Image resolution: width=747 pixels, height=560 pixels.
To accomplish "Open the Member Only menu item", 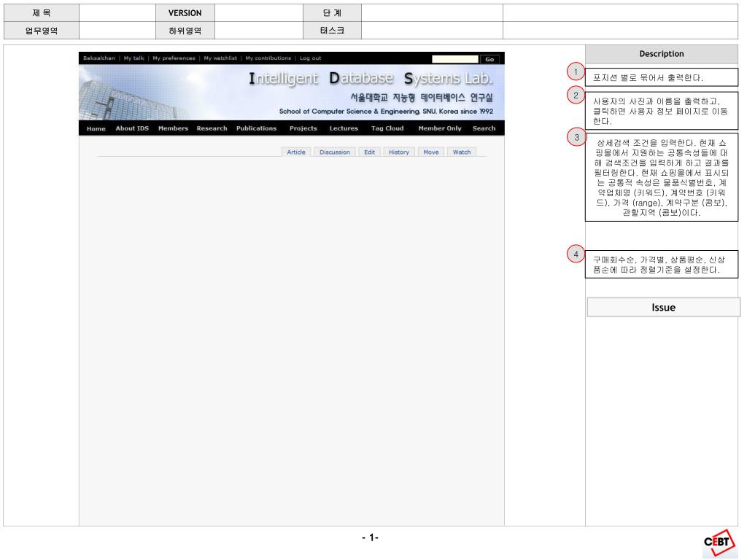I will [440, 128].
